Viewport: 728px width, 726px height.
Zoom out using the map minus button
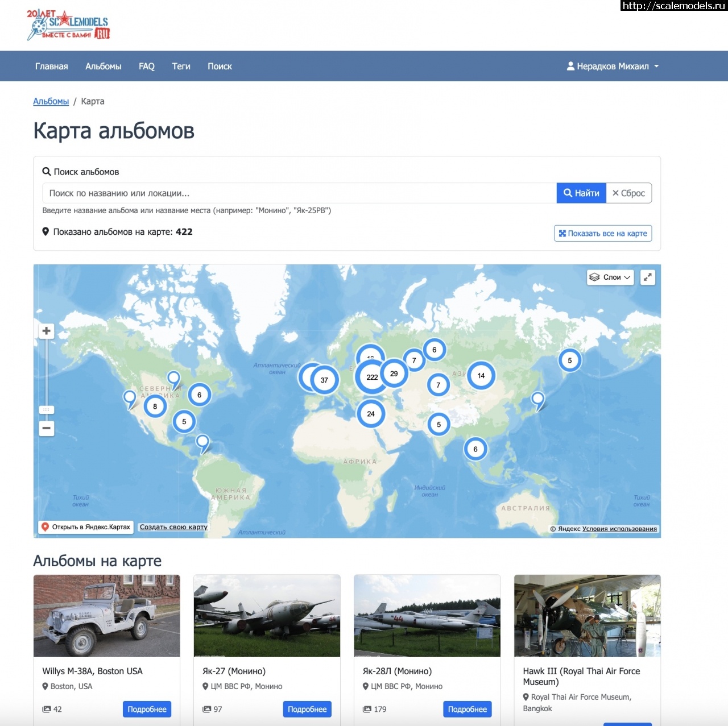(46, 428)
